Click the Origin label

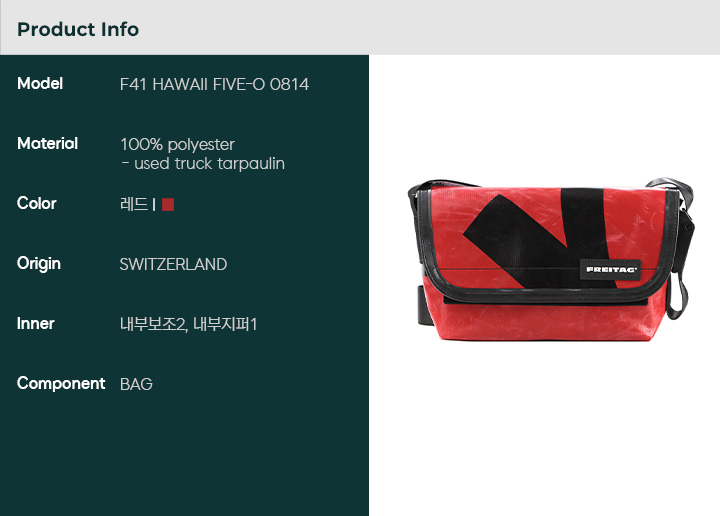pyautogui.click(x=39, y=264)
